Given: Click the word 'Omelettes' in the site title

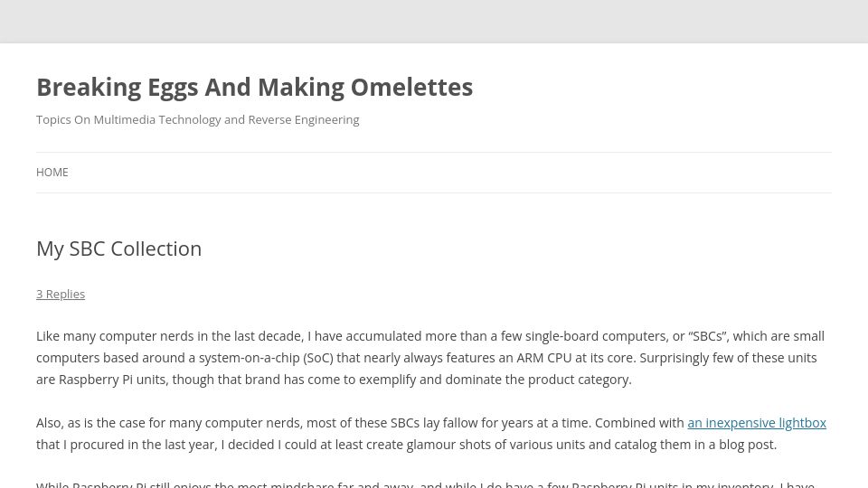Looking at the screenshot, I should (x=412, y=88).
